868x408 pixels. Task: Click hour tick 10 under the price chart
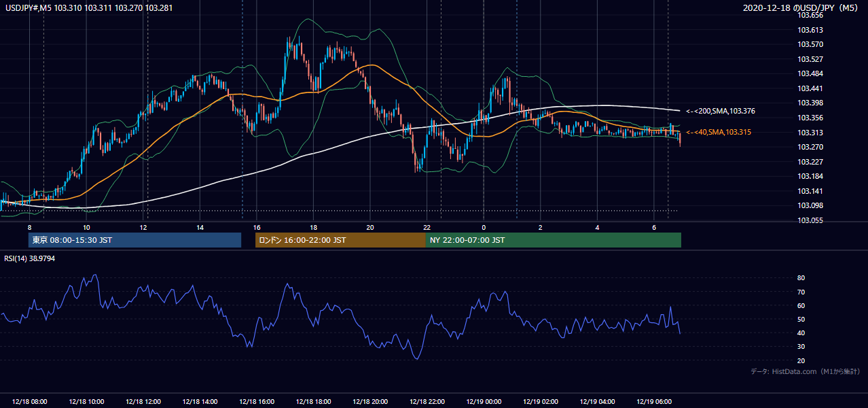86,227
